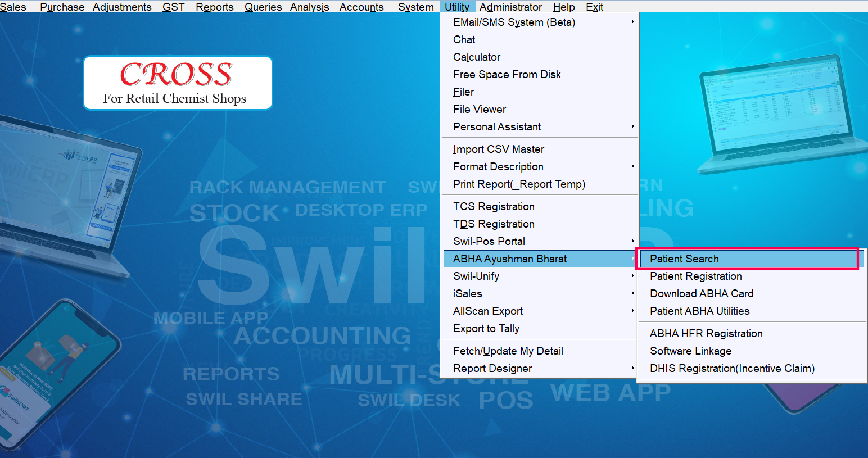This screenshot has height=458, width=868.
Task: Choose Download ABHA Card
Action: click(752, 293)
